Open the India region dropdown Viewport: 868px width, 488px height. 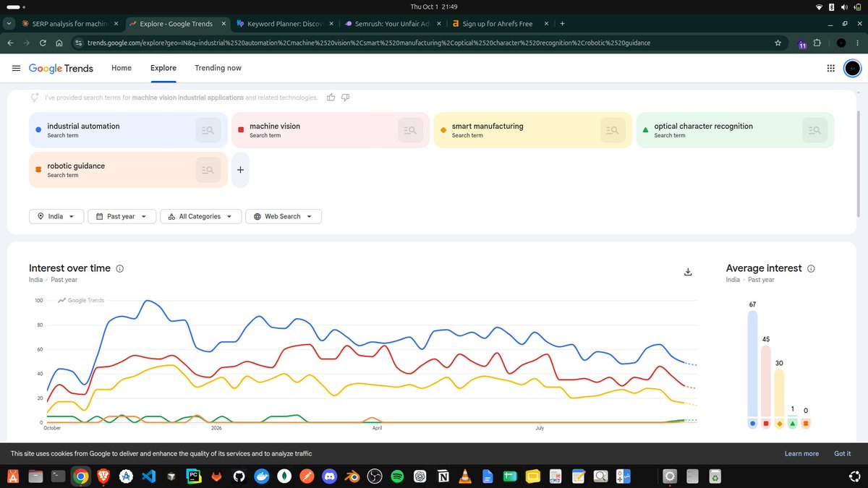tap(56, 216)
